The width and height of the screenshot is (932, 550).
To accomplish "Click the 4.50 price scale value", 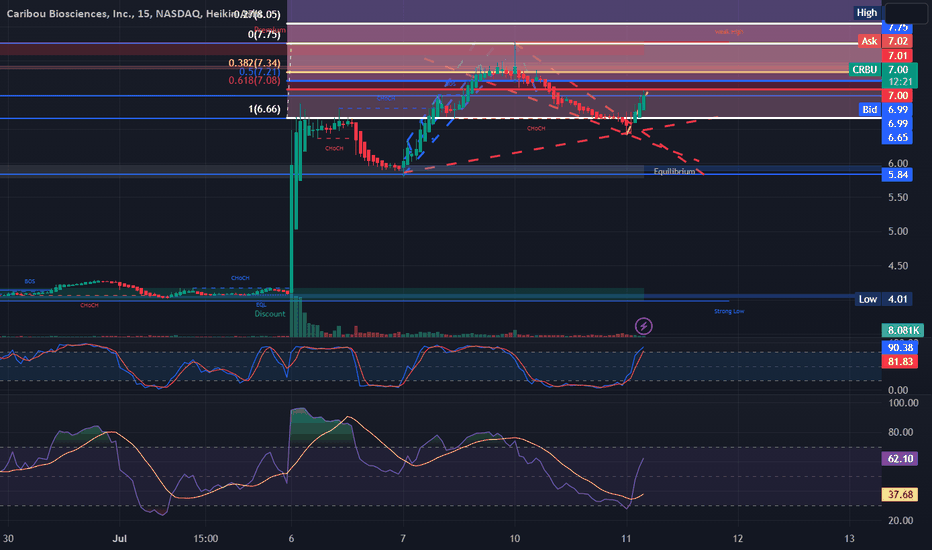I will 898,266.
